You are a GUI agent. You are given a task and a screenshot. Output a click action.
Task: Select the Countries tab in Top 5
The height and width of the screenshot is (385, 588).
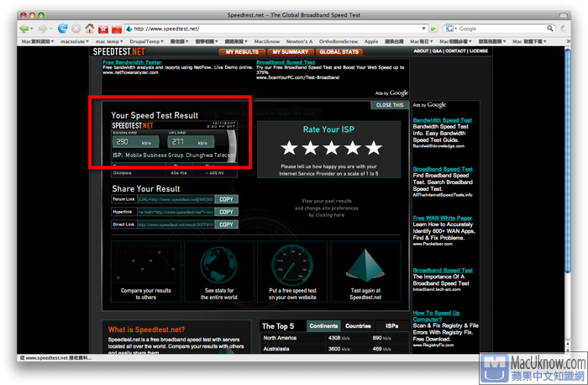pyautogui.click(x=358, y=326)
